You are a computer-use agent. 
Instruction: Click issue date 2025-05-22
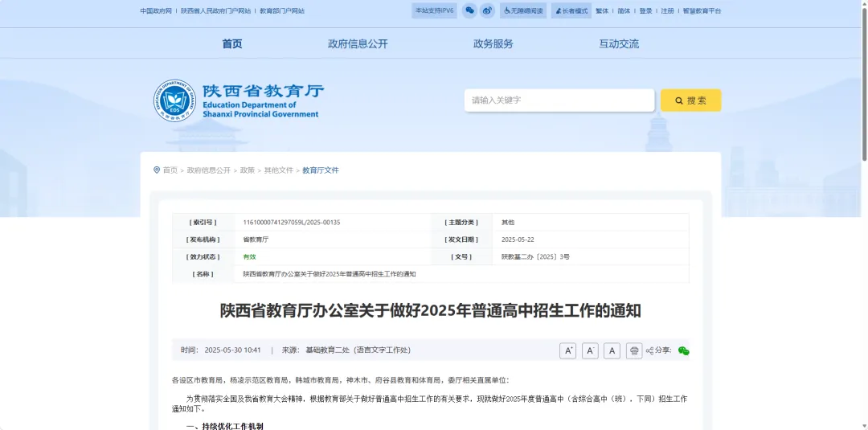pyautogui.click(x=518, y=240)
